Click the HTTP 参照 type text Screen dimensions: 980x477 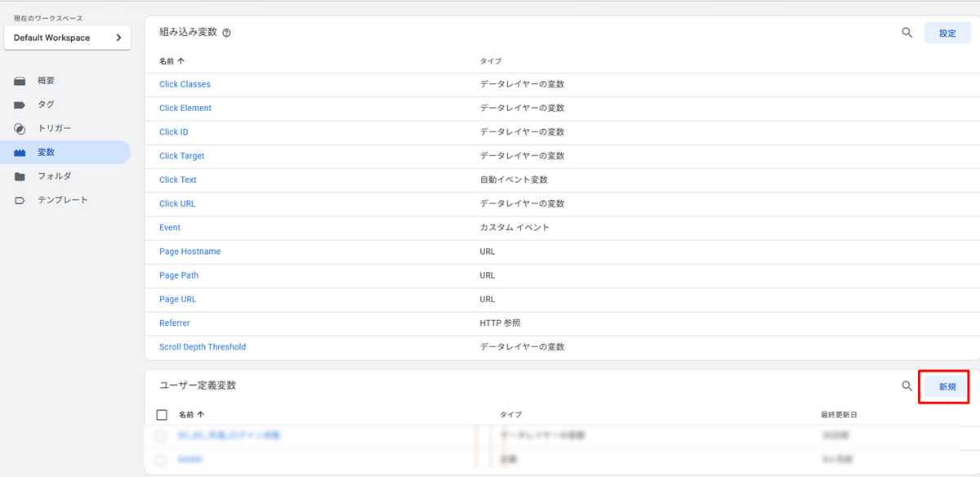coord(500,323)
